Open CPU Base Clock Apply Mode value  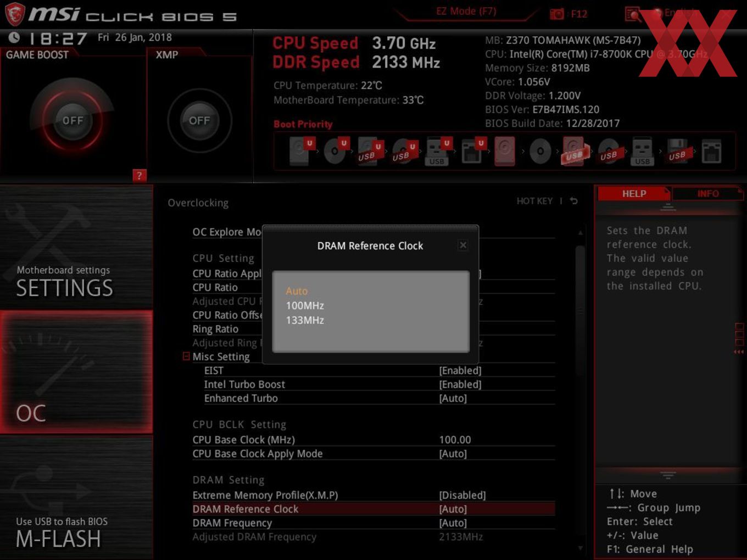[x=453, y=453]
